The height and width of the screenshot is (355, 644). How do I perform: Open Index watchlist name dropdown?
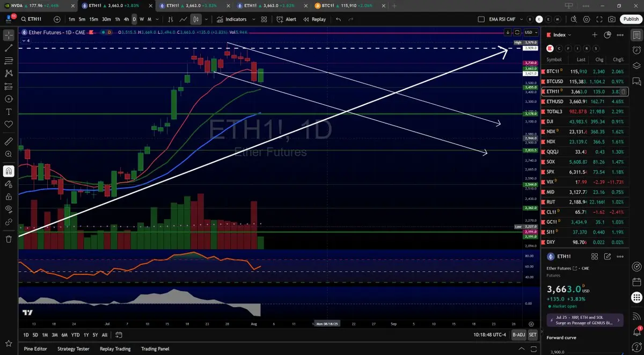pyautogui.click(x=562, y=35)
